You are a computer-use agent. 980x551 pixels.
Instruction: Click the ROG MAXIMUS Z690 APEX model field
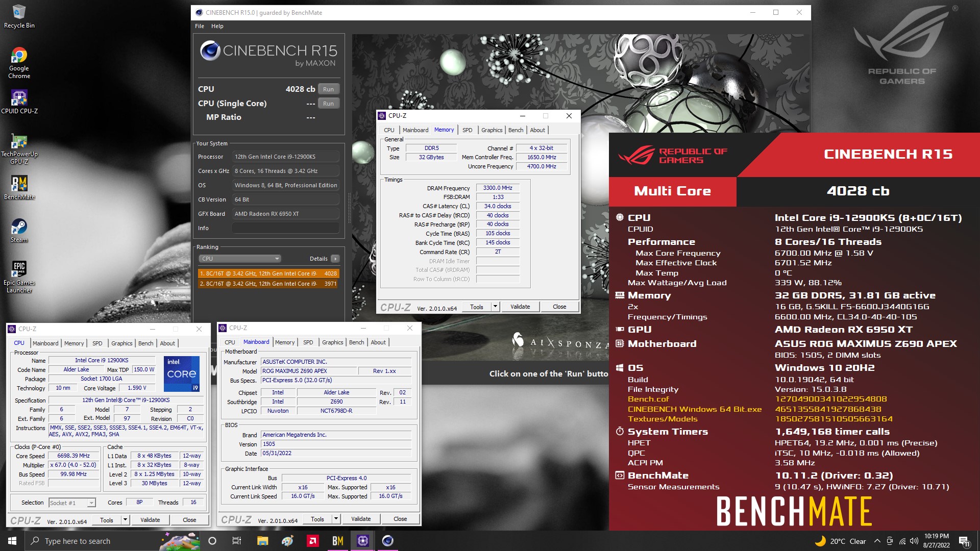(308, 371)
